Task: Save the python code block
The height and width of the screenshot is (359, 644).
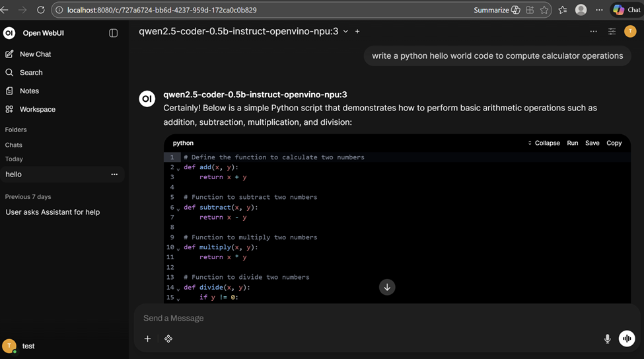Action: (x=592, y=143)
